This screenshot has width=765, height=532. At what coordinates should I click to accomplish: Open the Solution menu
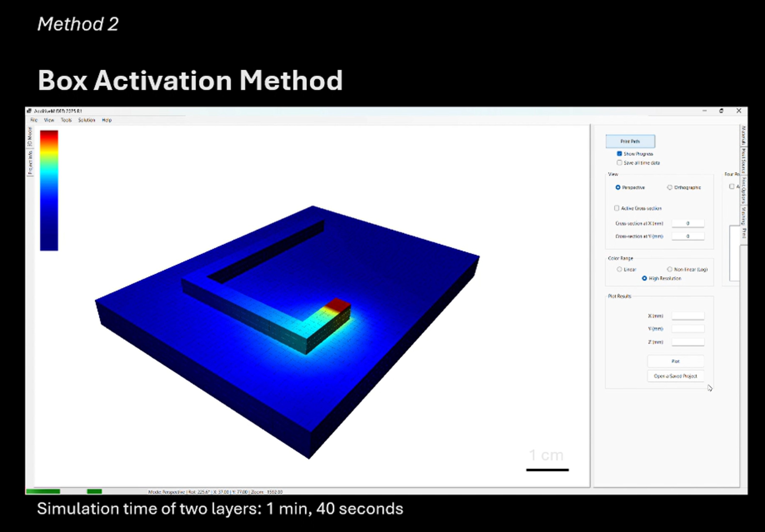(x=87, y=120)
